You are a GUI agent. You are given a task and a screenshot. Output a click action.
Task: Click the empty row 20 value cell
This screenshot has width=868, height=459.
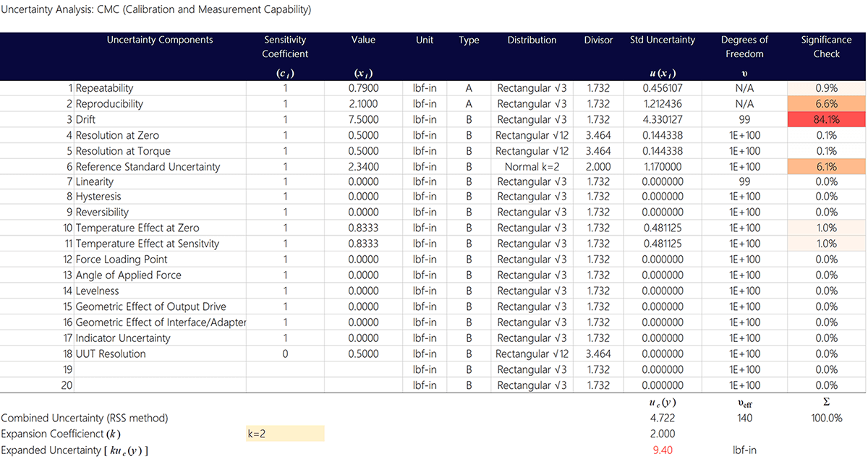[x=363, y=386]
